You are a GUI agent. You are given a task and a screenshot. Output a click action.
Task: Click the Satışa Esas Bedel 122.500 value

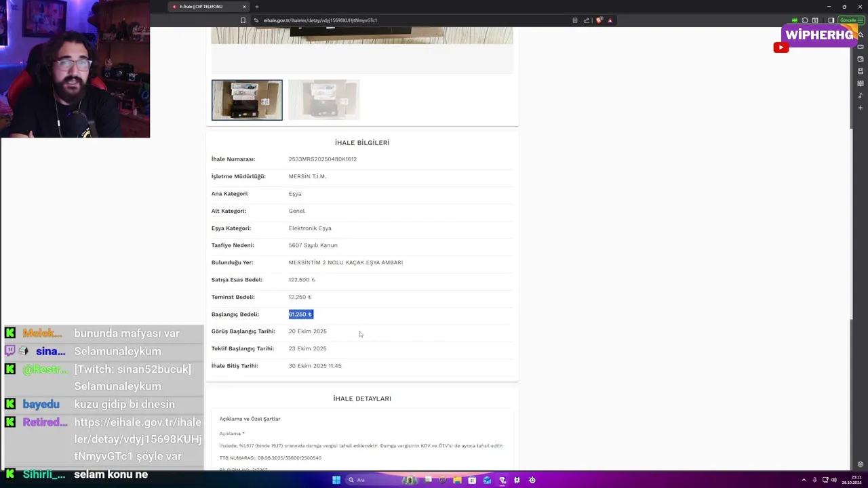[x=302, y=280]
